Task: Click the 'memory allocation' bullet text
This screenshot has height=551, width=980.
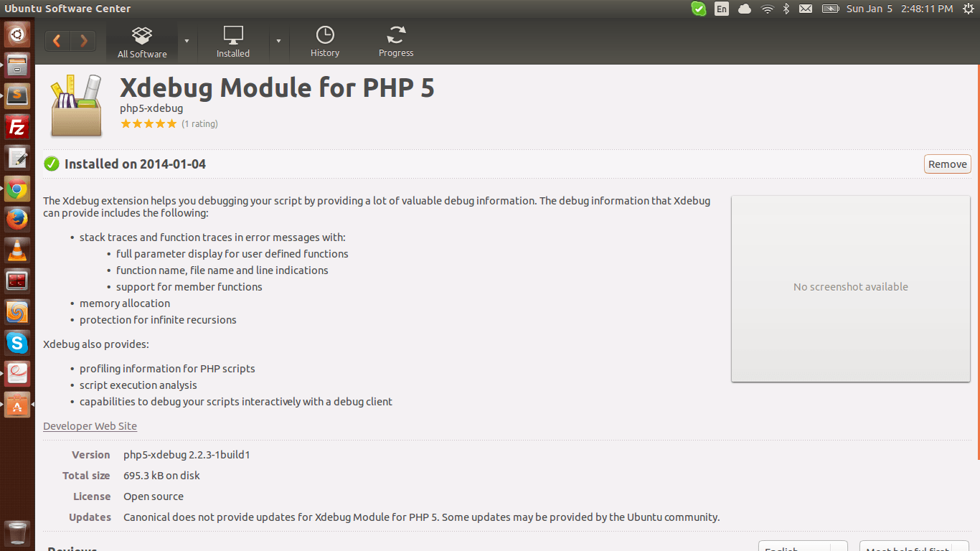Action: [125, 303]
